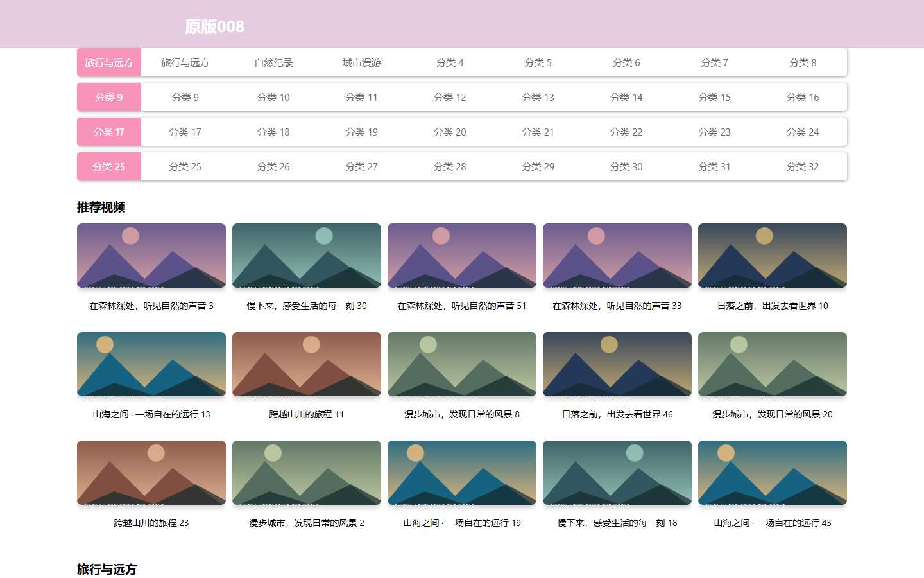Select the 分类 27 category

[x=362, y=167]
